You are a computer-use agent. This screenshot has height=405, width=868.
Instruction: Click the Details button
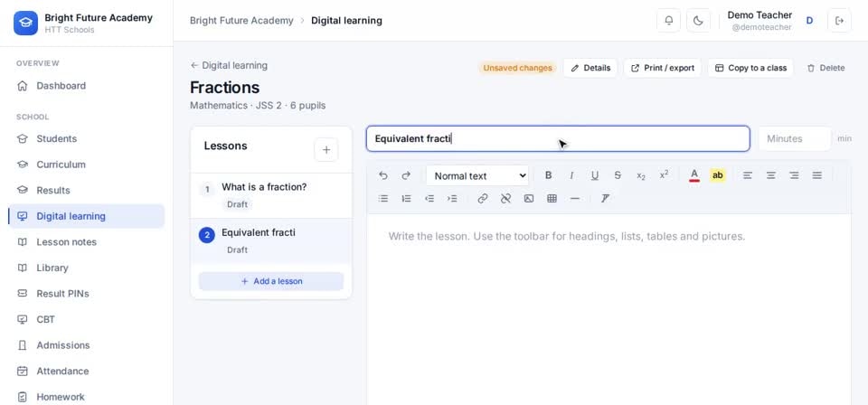590,68
